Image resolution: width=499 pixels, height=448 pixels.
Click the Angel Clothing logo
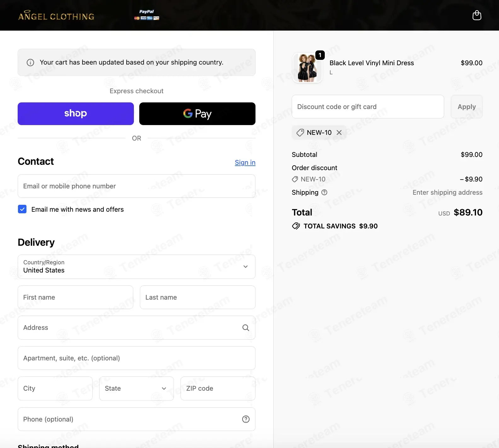point(56,16)
